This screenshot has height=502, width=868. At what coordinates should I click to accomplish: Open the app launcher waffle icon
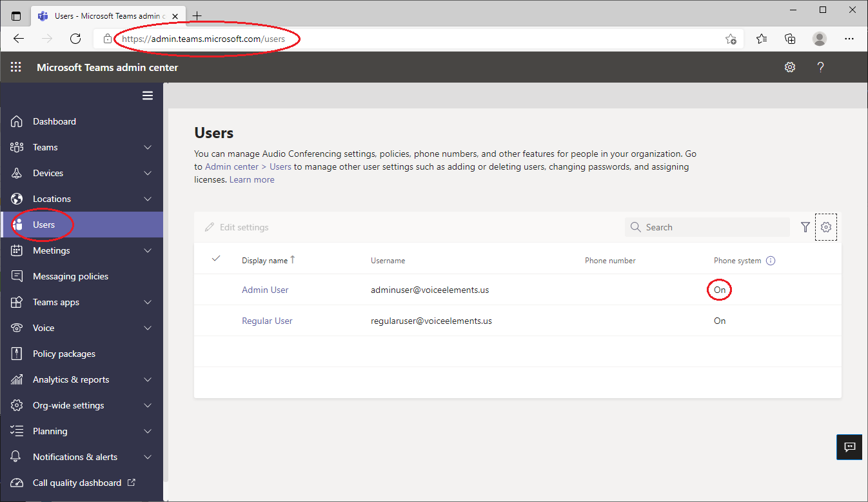coord(16,67)
